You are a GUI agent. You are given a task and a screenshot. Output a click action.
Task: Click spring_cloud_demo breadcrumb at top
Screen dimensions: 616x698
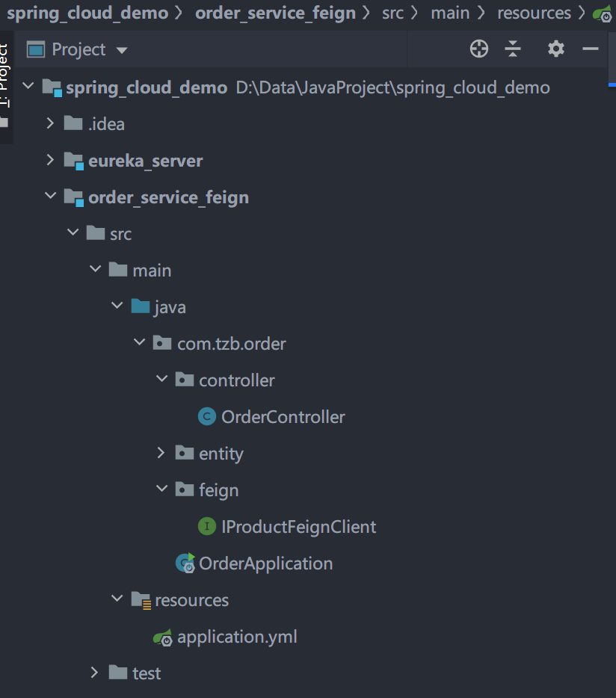click(x=87, y=13)
